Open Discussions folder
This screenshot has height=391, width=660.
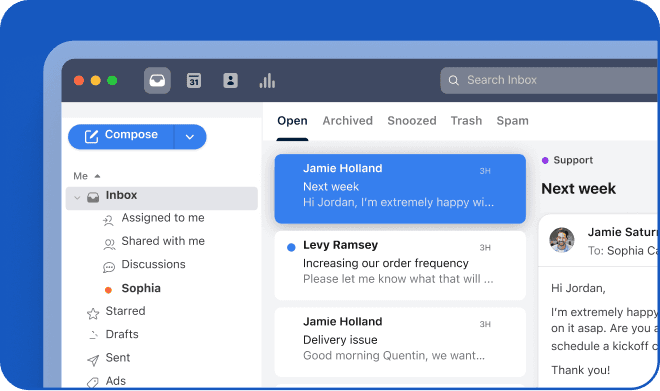point(153,264)
